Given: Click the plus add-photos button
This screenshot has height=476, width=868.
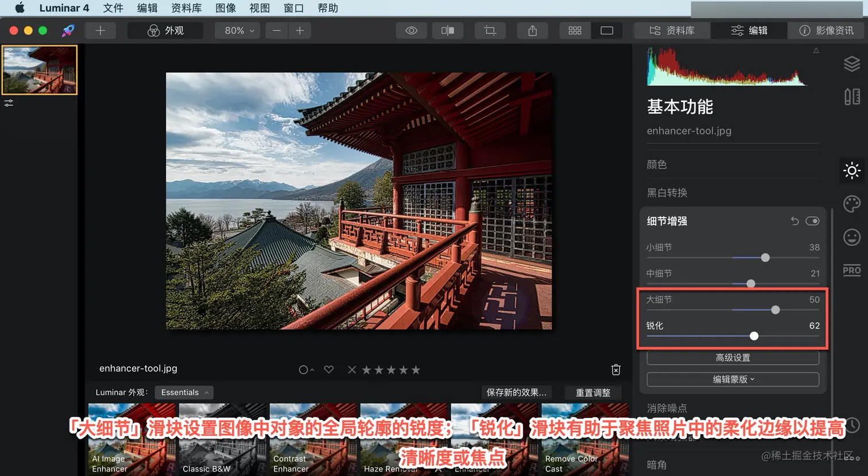Looking at the screenshot, I should point(100,30).
